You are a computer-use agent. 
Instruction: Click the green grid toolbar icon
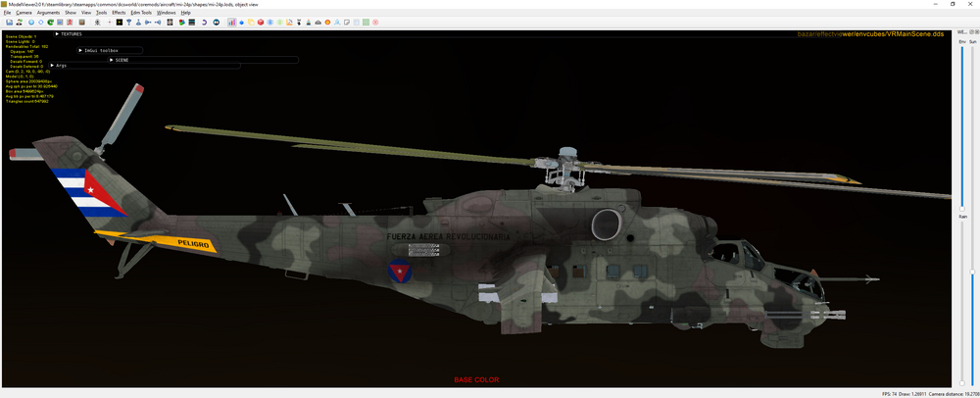[x=367, y=22]
